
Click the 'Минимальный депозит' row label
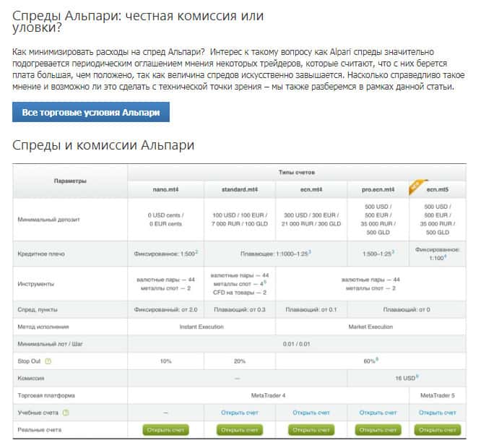point(48,220)
